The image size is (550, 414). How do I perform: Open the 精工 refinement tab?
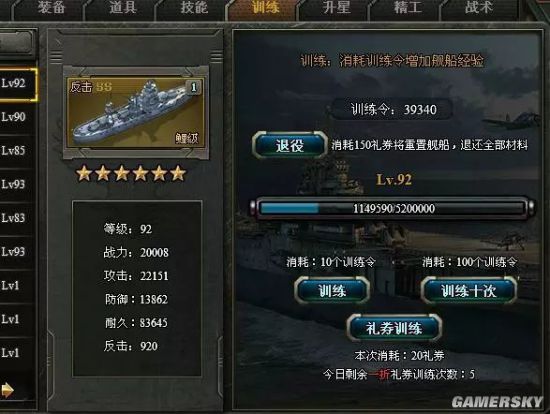pyautogui.click(x=407, y=8)
